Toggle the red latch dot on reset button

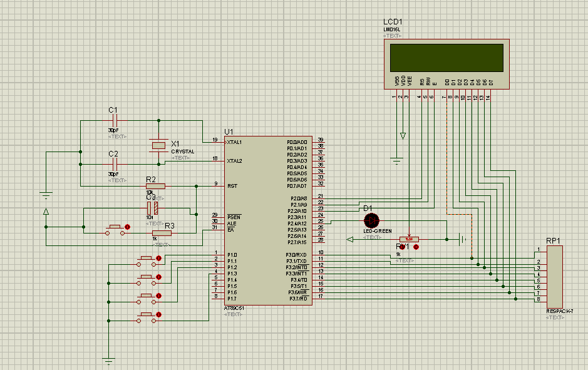click(x=128, y=227)
